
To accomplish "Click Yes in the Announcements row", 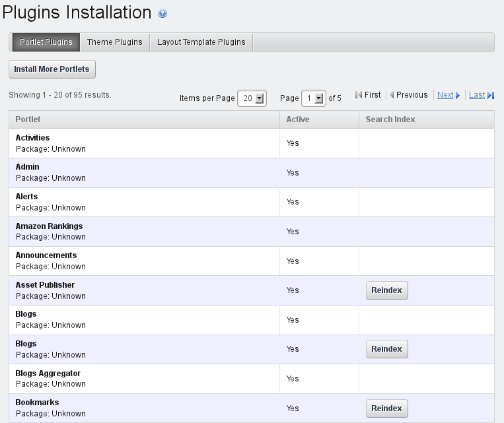I will [x=293, y=261].
